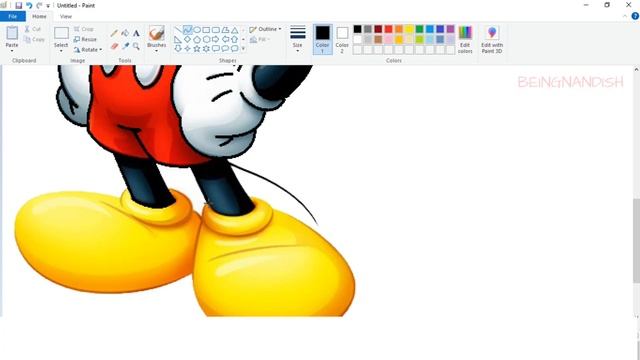Select the Color picker eyedropper tool

click(125, 46)
